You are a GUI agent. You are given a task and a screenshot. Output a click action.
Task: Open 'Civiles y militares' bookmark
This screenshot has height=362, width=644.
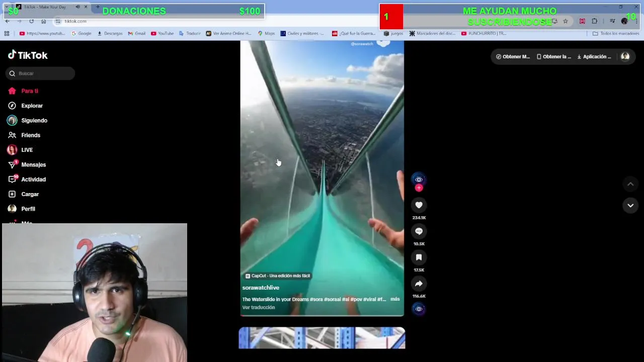click(x=302, y=34)
